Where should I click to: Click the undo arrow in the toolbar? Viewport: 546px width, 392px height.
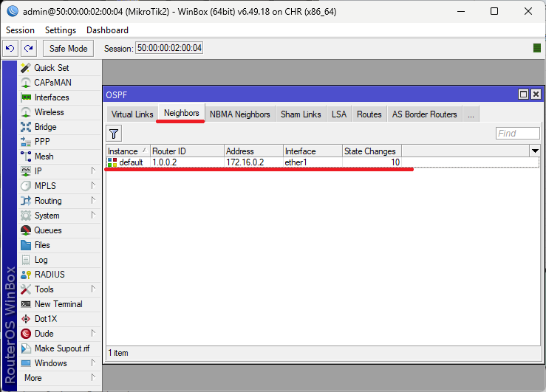pos(10,48)
